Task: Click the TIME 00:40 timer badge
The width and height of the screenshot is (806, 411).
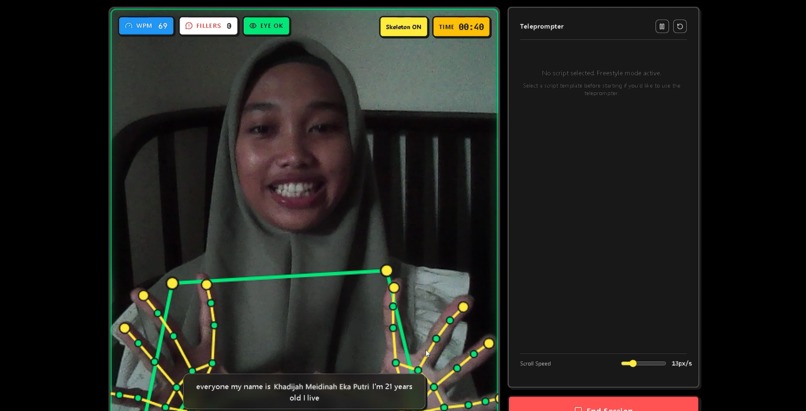Action: pos(462,27)
